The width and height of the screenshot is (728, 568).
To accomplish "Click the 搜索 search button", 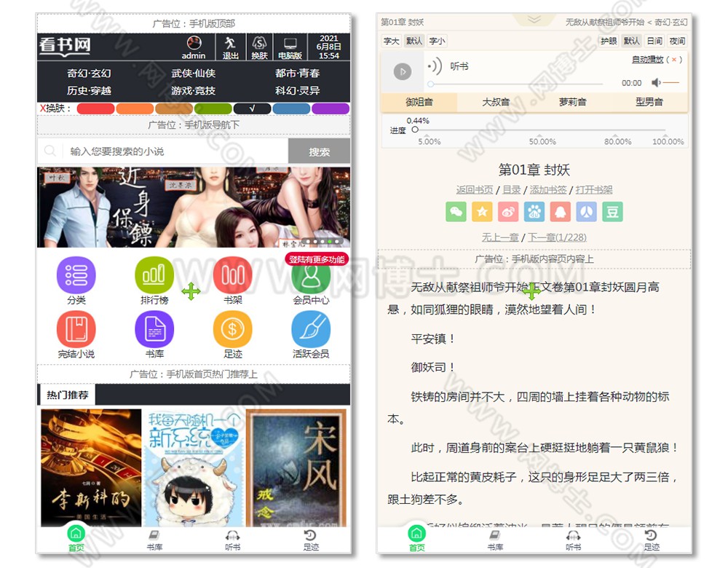I will [319, 151].
